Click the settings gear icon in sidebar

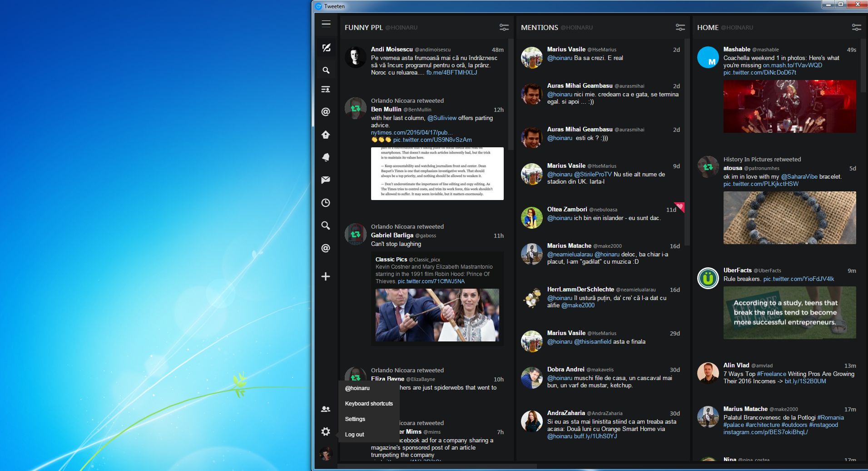point(326,432)
